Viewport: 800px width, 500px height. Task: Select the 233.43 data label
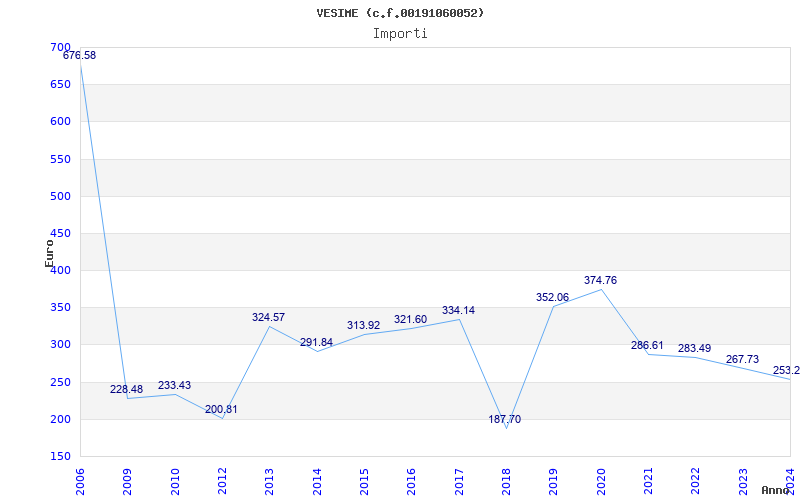point(174,385)
